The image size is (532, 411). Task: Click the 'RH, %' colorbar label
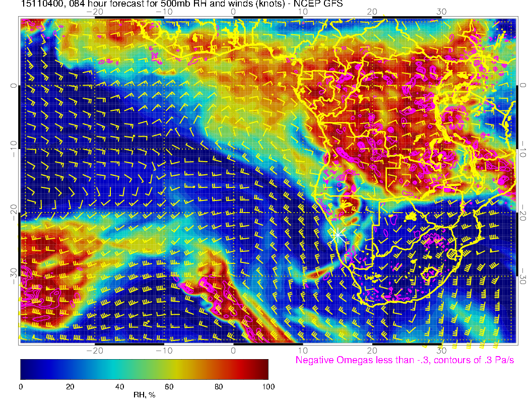(x=144, y=395)
